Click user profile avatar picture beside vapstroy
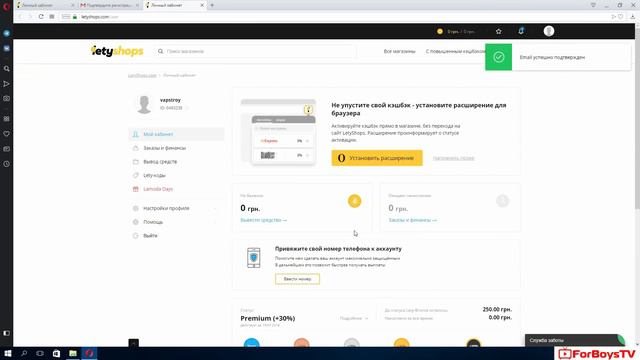Image resolution: width=640 pixels, height=360 pixels. 144,104
